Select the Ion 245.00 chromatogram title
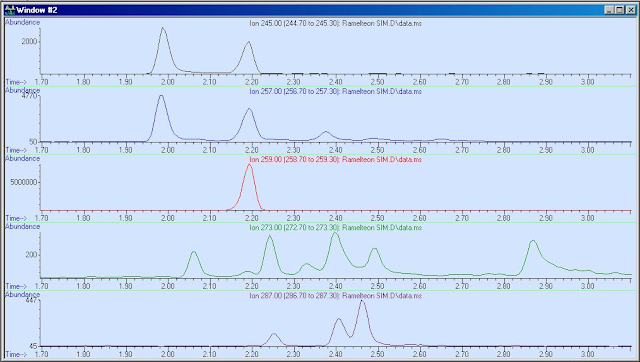Image resolution: width=640 pixels, height=362 pixels. pyautogui.click(x=336, y=24)
